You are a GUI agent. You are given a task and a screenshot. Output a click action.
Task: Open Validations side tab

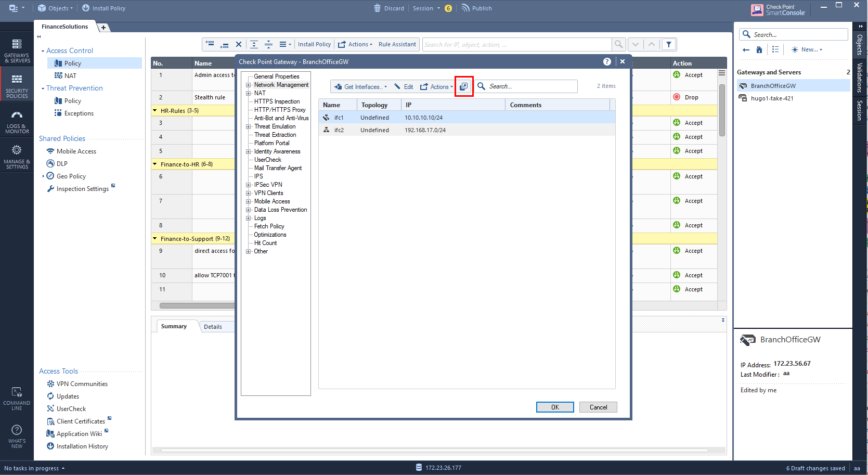(860, 77)
